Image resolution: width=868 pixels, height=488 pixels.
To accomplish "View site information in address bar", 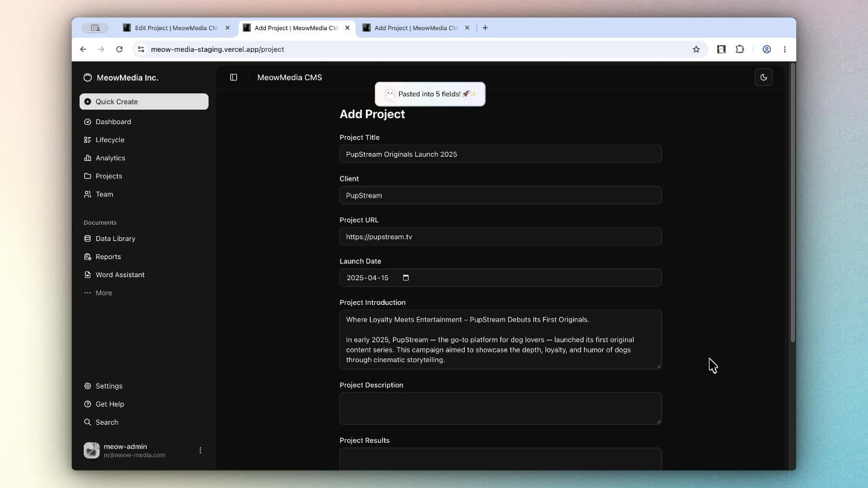I will tap(141, 49).
